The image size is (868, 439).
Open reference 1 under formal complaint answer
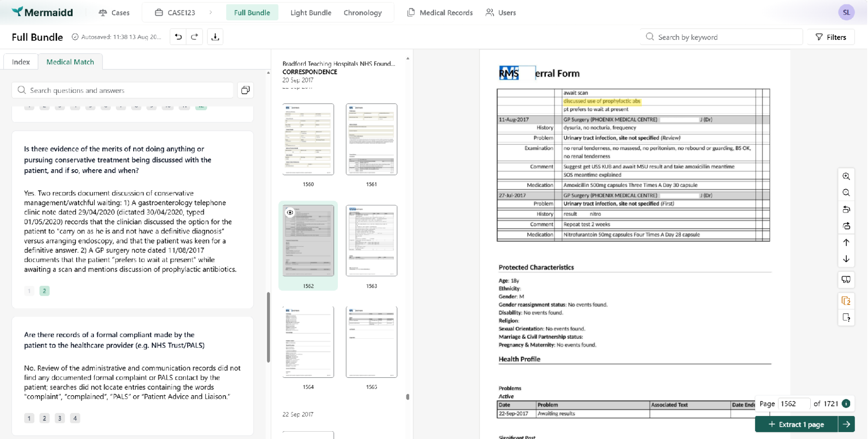click(x=29, y=418)
